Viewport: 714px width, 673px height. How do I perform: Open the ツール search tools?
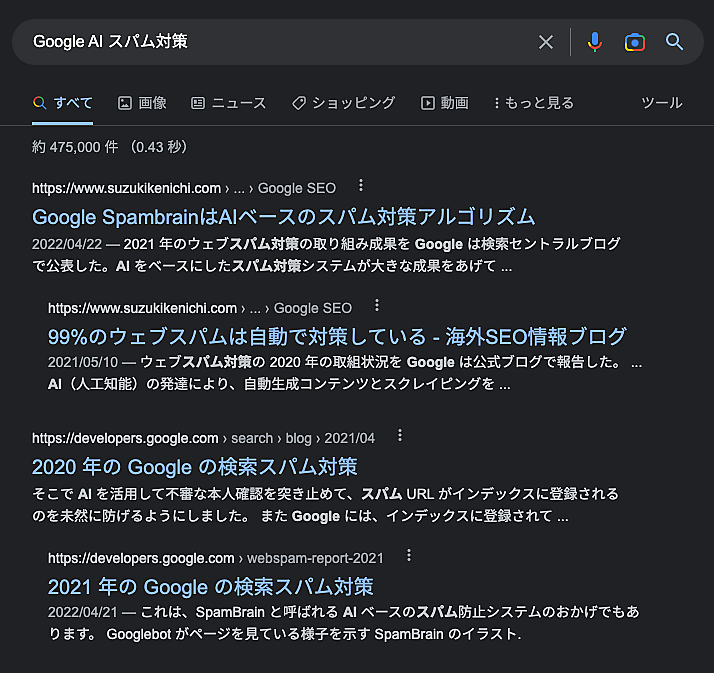(x=661, y=102)
